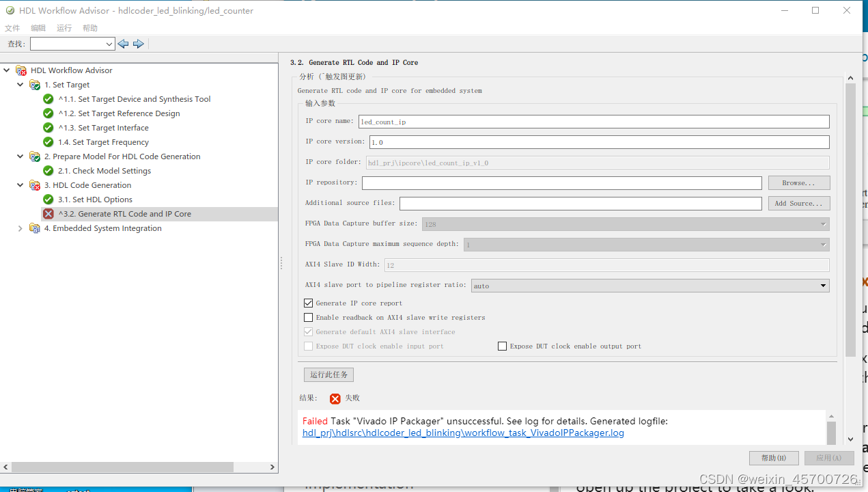Expand the 4. Embedded System Integration branch

click(20, 228)
